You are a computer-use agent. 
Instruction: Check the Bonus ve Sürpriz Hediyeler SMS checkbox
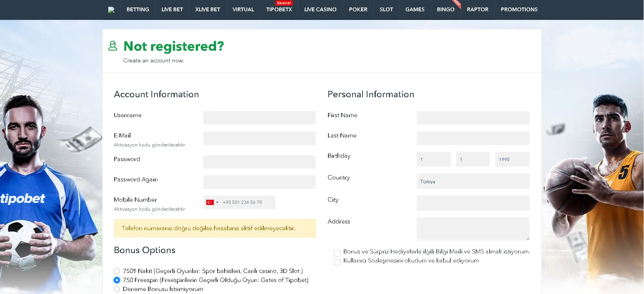pyautogui.click(x=337, y=253)
